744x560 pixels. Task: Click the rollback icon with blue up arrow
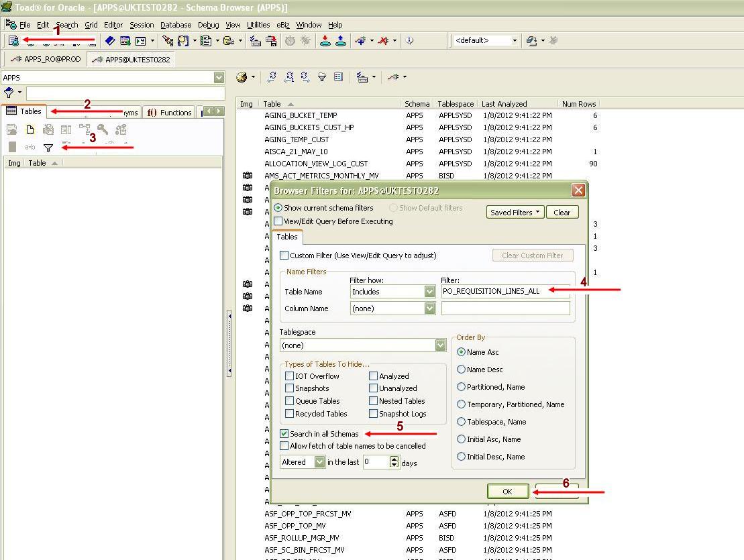coord(341,41)
